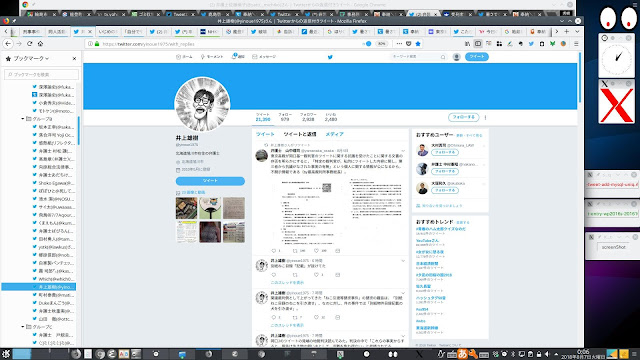Click the blue Twitter bird extension icon
Viewport: 640px width, 360px height.
[x=531, y=44]
